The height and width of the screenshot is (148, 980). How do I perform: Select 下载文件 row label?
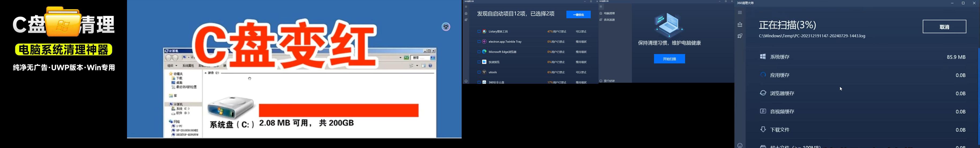coord(780,130)
